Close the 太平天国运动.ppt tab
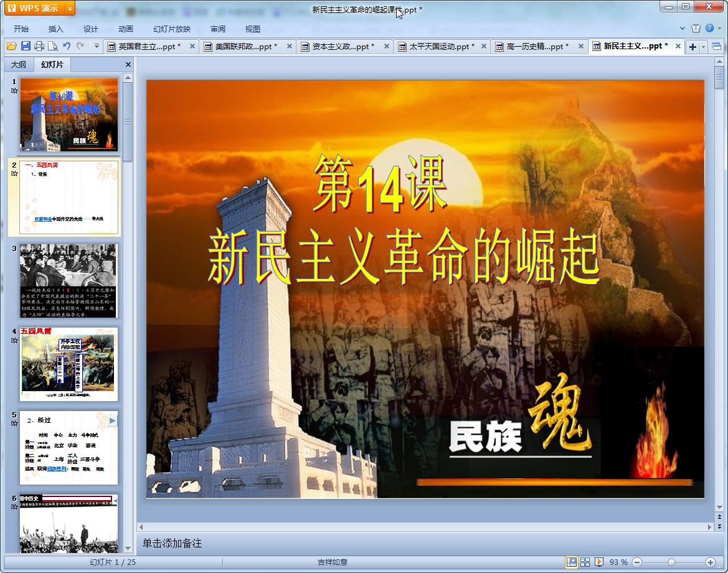Screen dimensions: 728x573 click(x=484, y=47)
